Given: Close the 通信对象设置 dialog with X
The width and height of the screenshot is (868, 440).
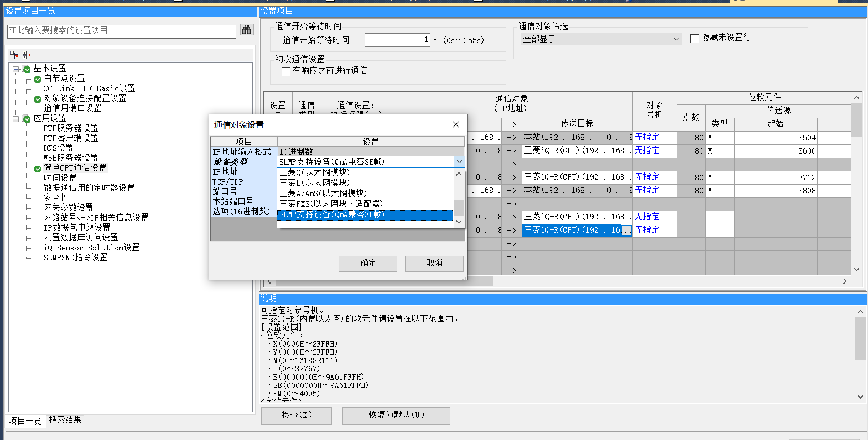Looking at the screenshot, I should click(x=456, y=124).
